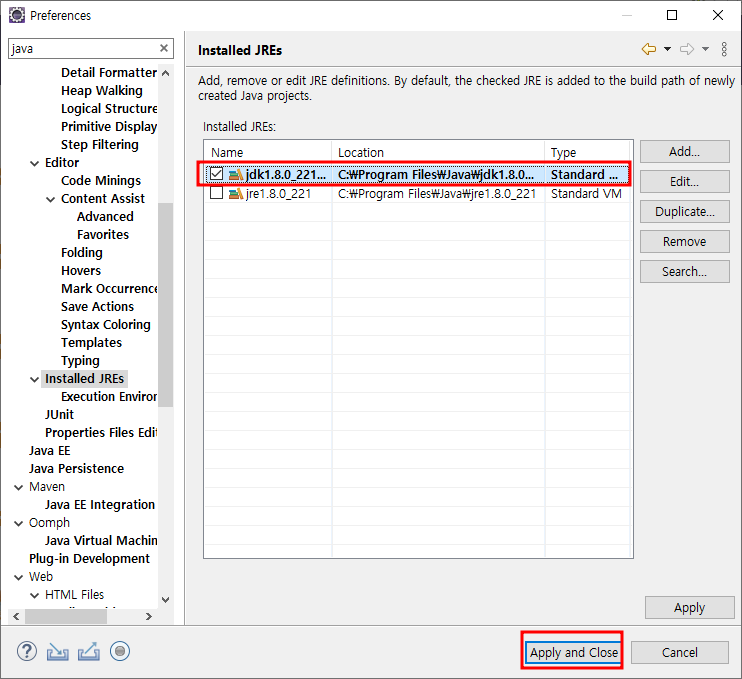Select Primitive Display in the tree

pyautogui.click(x=109, y=126)
